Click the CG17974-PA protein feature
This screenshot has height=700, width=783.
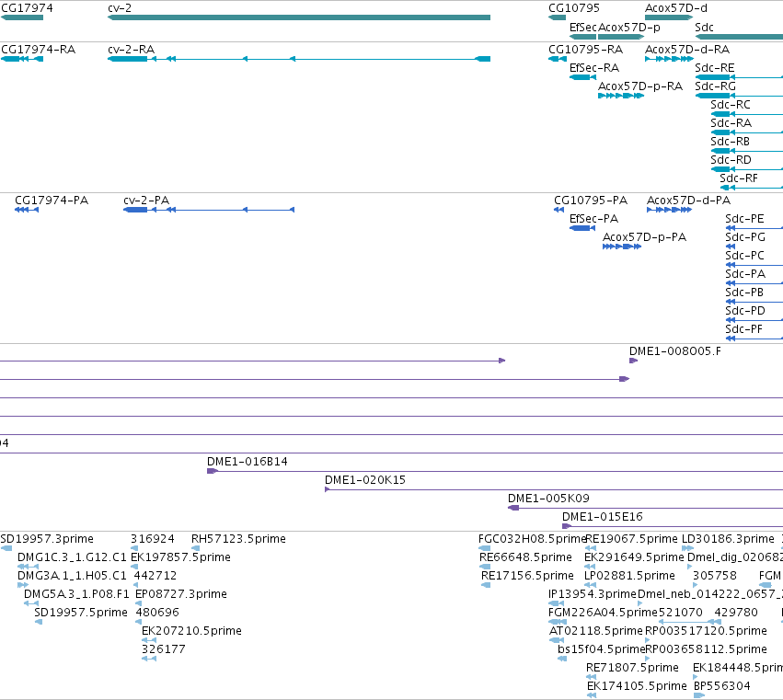pos(27,210)
